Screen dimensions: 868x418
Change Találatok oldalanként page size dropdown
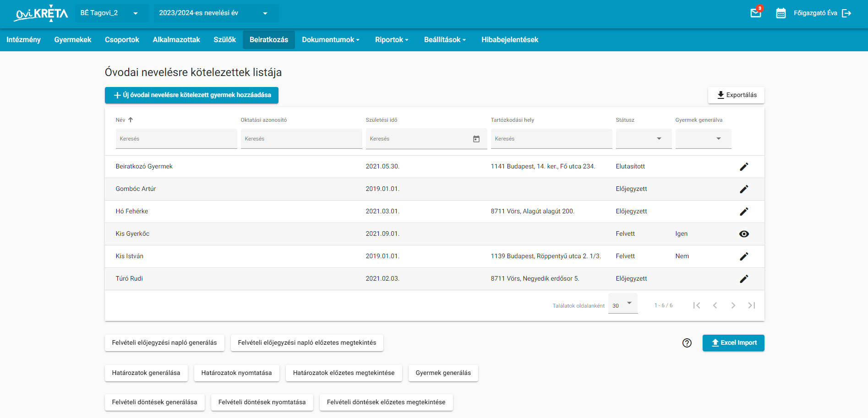click(623, 304)
